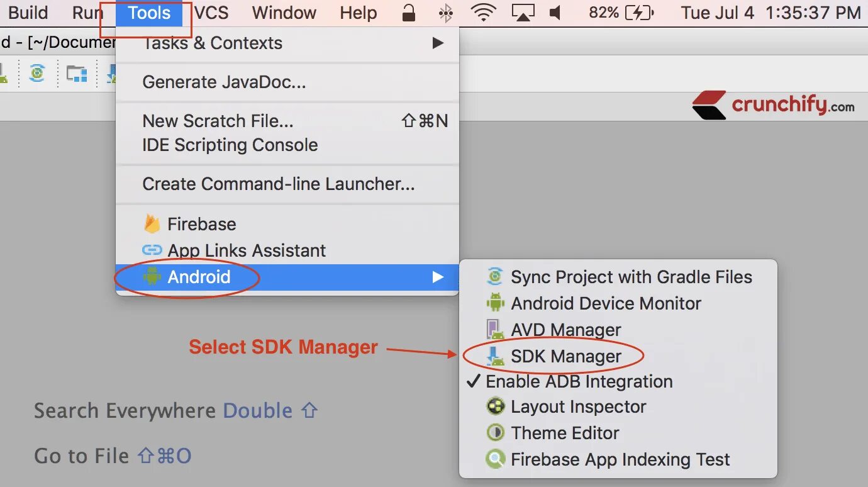
Task: Click the Gradle sync toolbar icon
Action: point(36,74)
